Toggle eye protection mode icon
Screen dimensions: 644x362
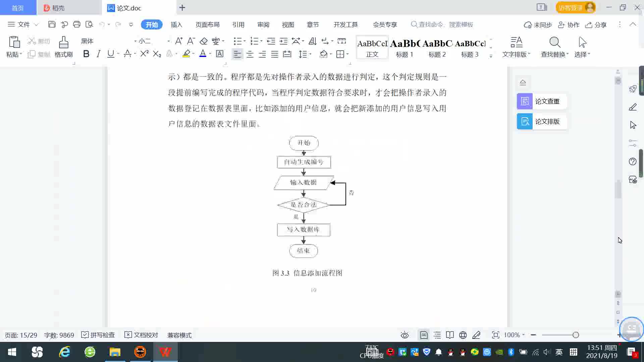(405, 335)
